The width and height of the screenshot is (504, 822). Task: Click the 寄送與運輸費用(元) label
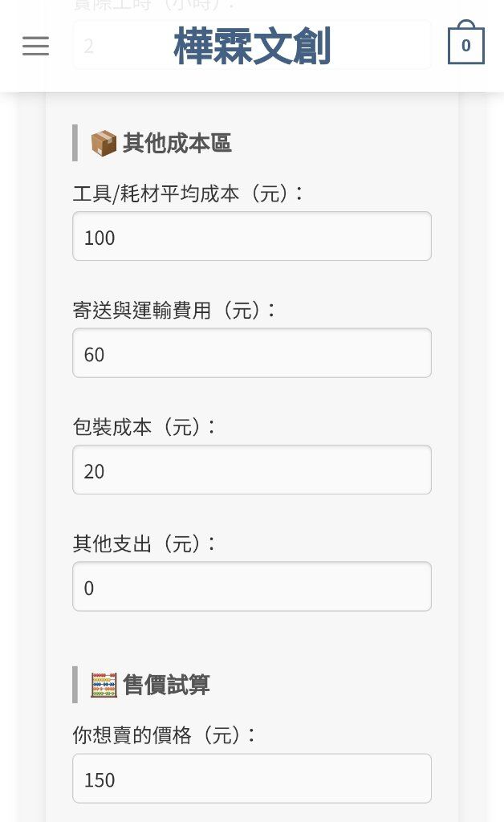click(x=174, y=310)
